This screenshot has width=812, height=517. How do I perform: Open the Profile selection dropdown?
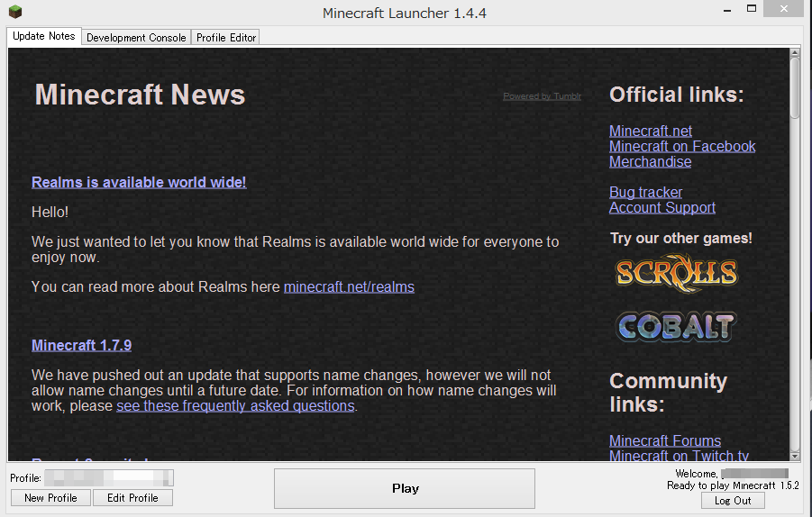click(109, 477)
